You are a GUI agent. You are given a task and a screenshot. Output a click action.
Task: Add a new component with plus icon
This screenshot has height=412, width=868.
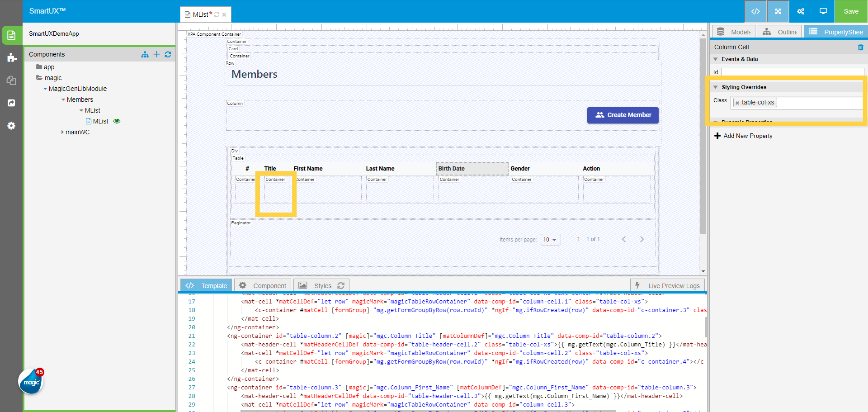[x=156, y=54]
